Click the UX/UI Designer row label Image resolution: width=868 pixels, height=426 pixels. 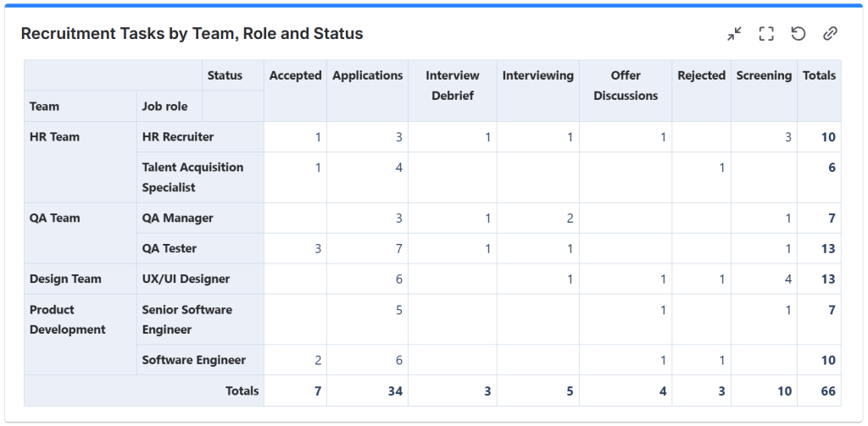[186, 279]
